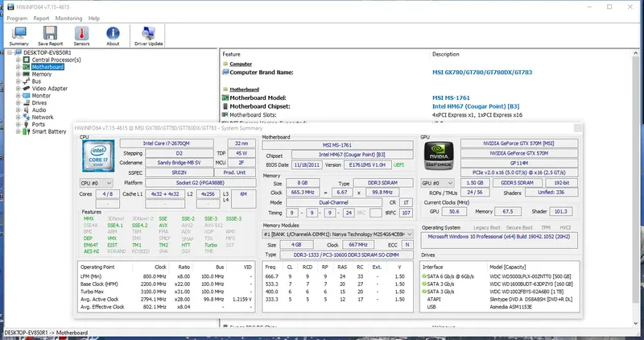
Task: Select the Network item in the tree
Action: (43, 117)
